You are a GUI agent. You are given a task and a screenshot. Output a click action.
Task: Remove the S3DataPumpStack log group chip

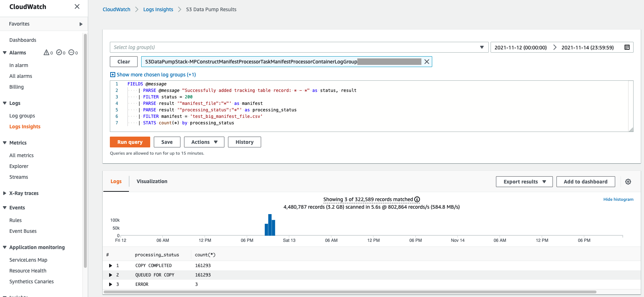tap(427, 62)
